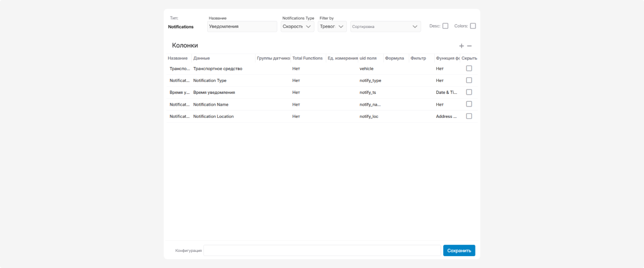
Task: Open the Filter by dropdown
Action: (x=332, y=26)
